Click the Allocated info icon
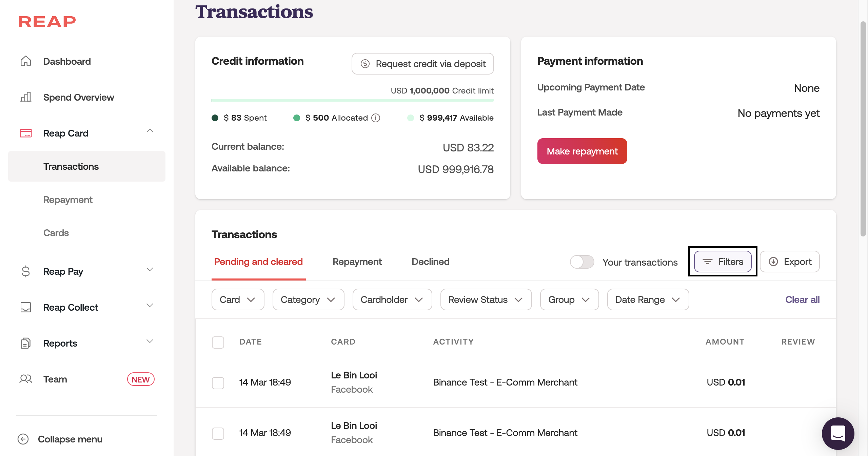 [x=376, y=118]
